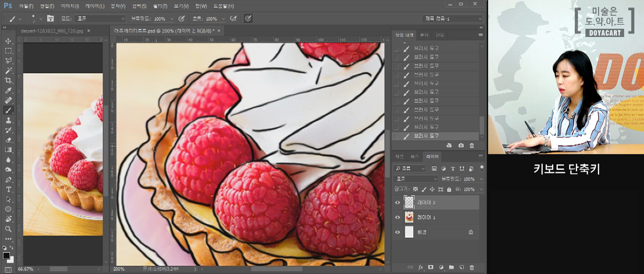Select the Ellipse shape tool
The height and width of the screenshot is (274, 644).
(x=9, y=209)
